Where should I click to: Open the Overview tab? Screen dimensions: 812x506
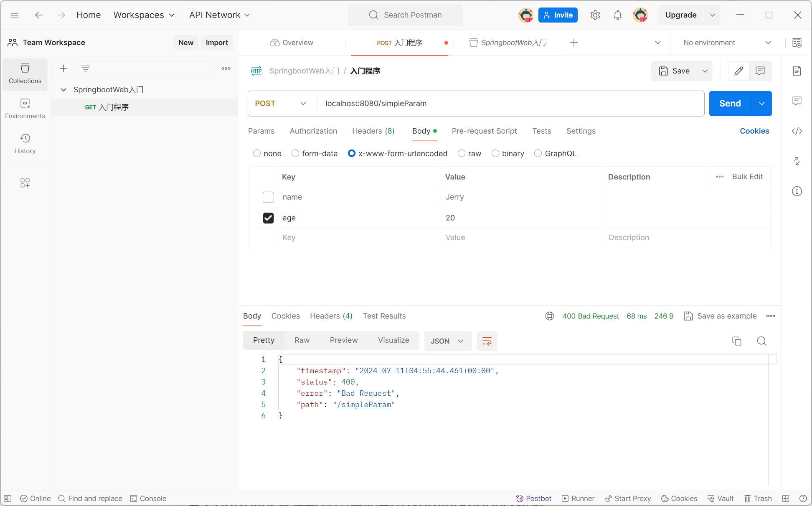tap(292, 43)
